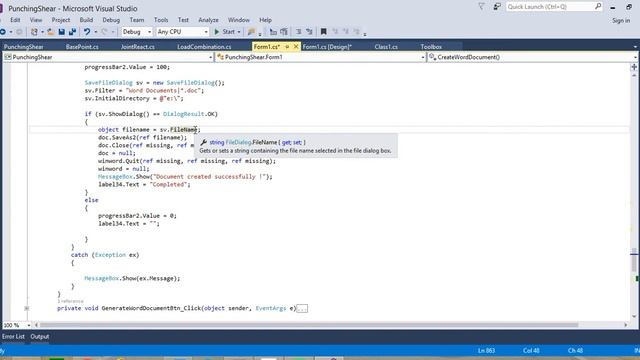This screenshot has width=640, height=360.
Task: Open the Edit menu
Action: [15, 20]
